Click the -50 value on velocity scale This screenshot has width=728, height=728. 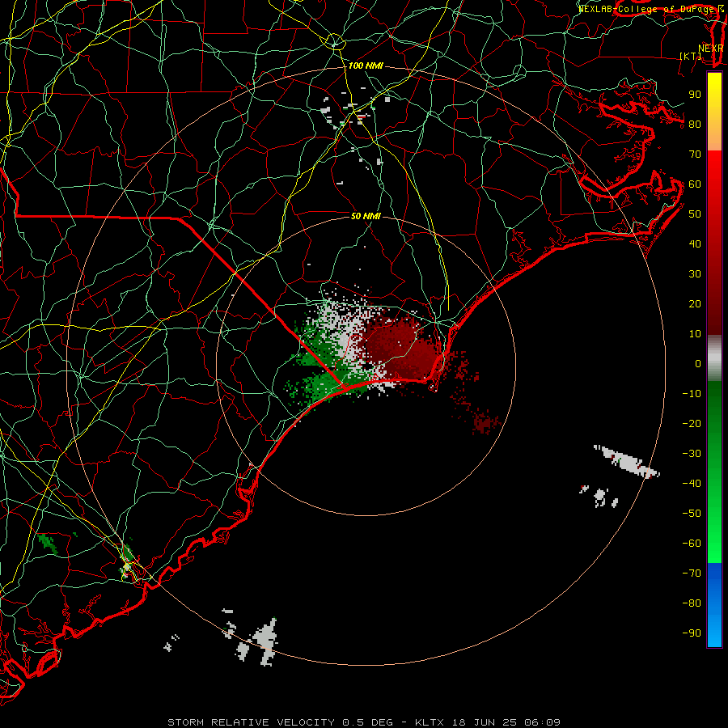pyautogui.click(x=692, y=514)
